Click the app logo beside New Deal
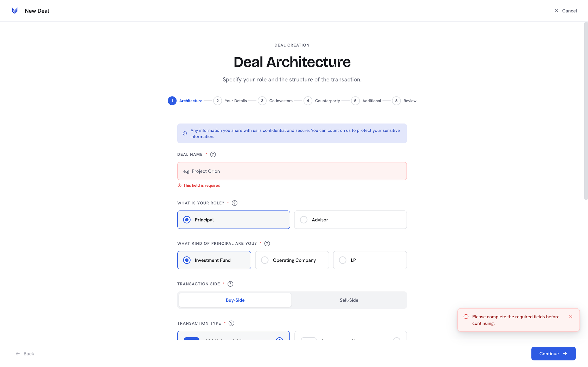This screenshot has height=367, width=588. (x=15, y=11)
